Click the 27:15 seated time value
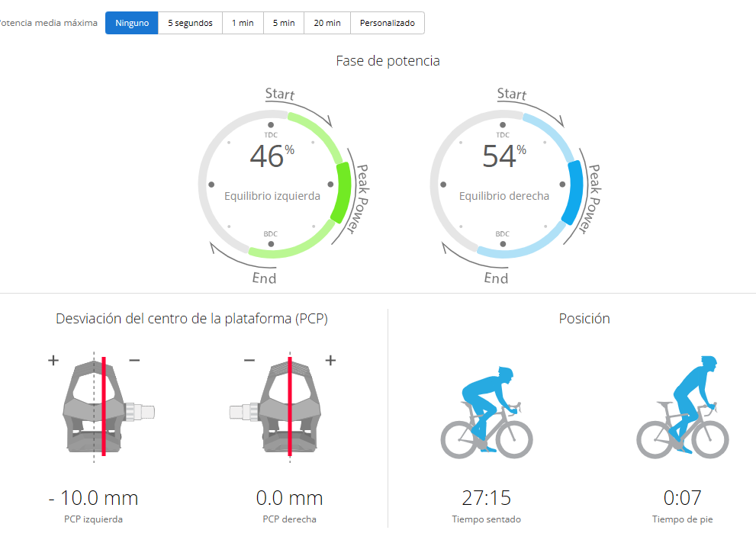Viewport: 756px width, 543px height. click(487, 499)
